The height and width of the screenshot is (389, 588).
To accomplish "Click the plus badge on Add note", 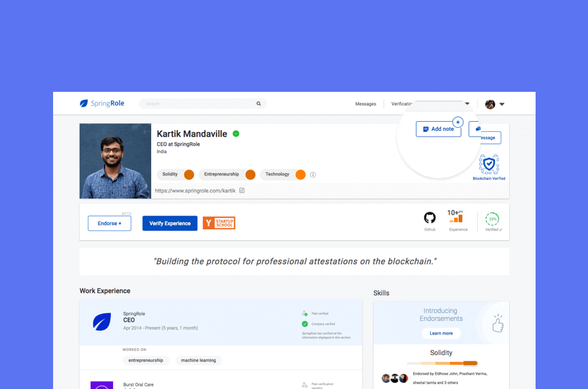I will tap(458, 122).
